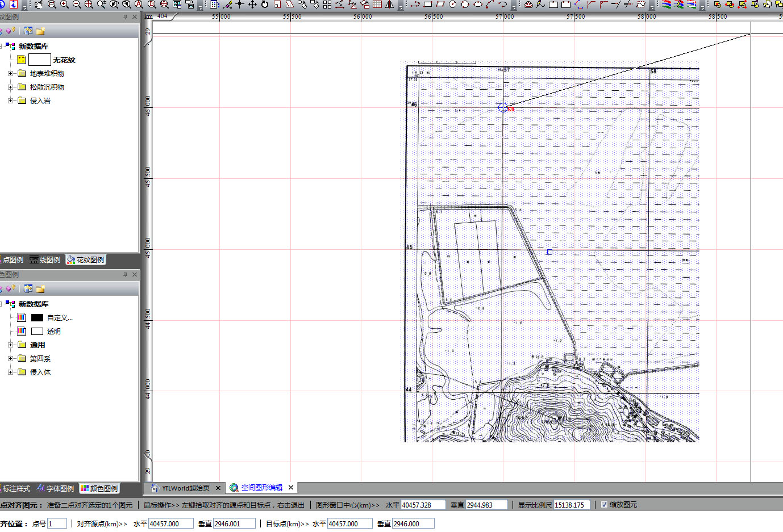
Task: Click the rotate circular arrow icon
Action: [265, 4]
